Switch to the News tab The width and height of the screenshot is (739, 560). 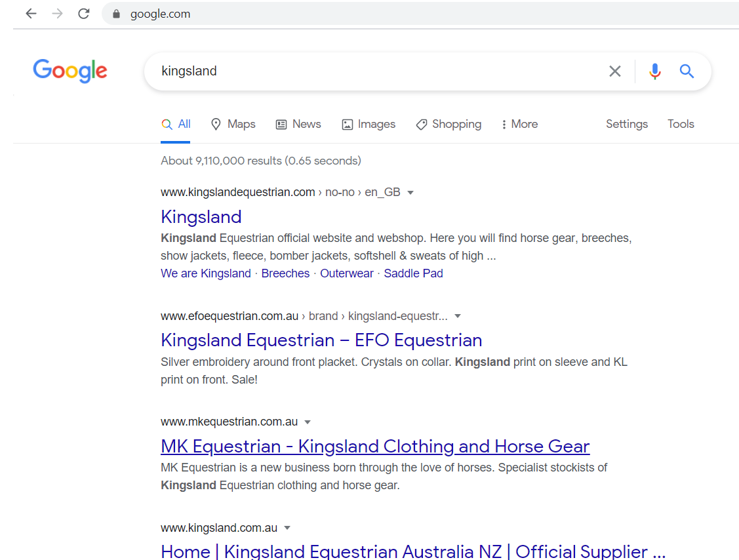coord(298,125)
